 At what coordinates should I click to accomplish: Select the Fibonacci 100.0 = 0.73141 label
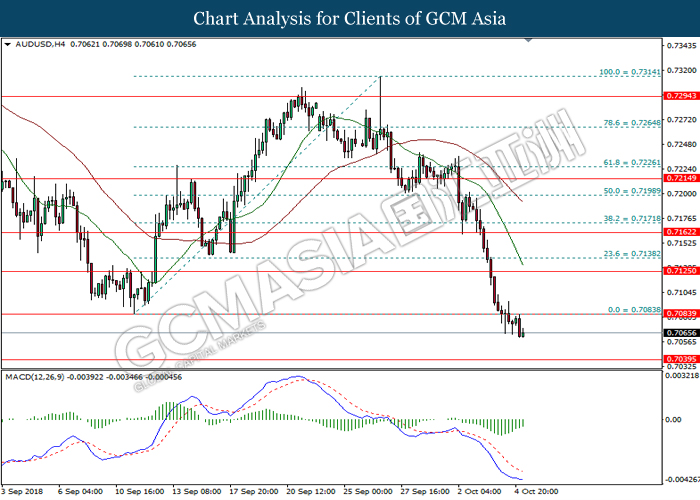point(629,71)
